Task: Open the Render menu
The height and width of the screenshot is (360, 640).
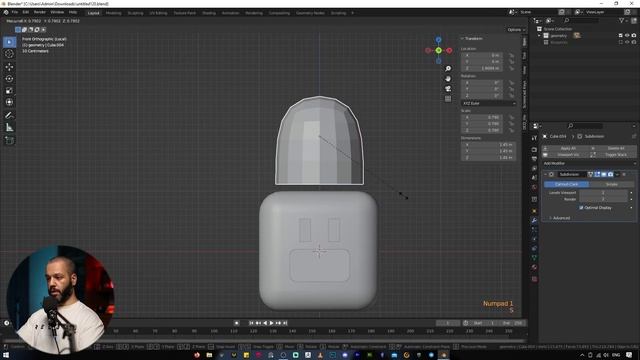Action: (40, 13)
